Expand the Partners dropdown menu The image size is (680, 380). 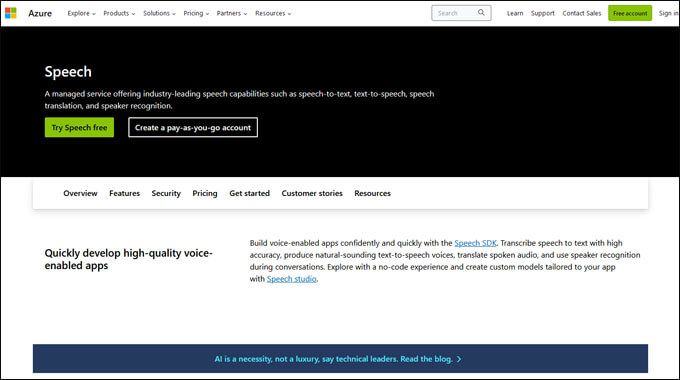232,13
